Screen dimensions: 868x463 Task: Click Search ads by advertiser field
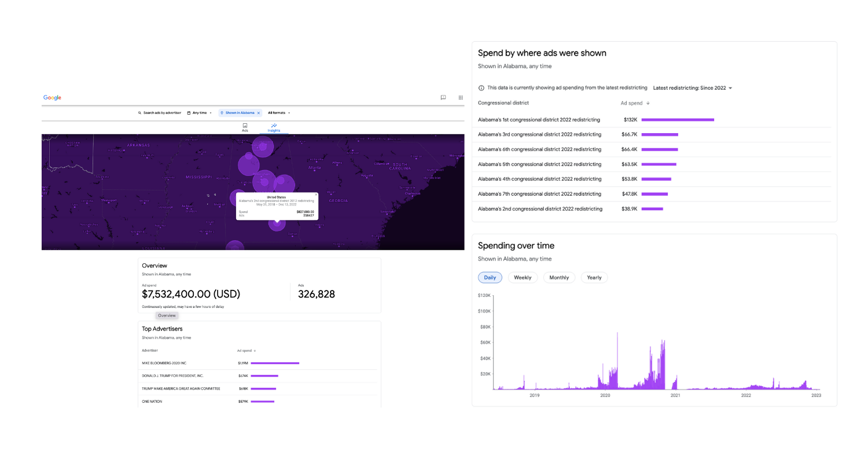(x=159, y=113)
